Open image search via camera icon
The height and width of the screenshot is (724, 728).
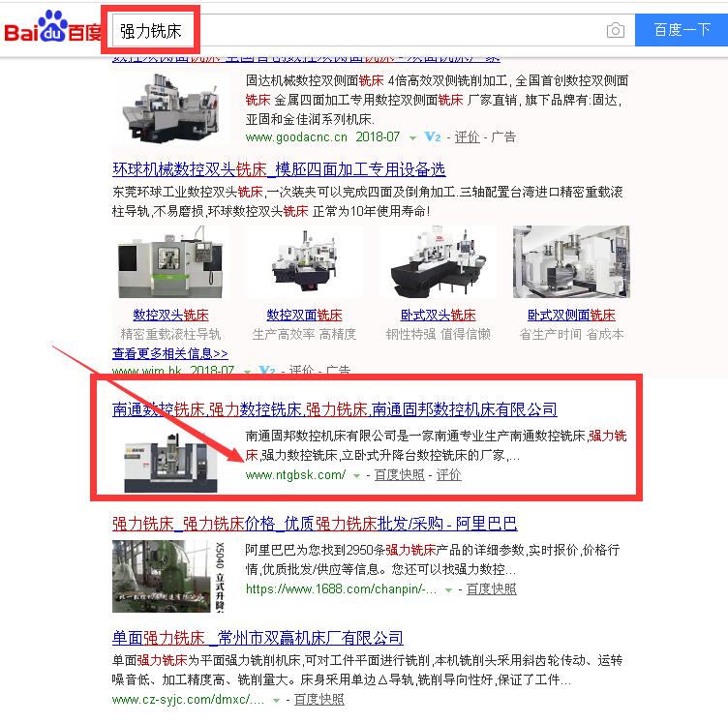pyautogui.click(x=615, y=31)
